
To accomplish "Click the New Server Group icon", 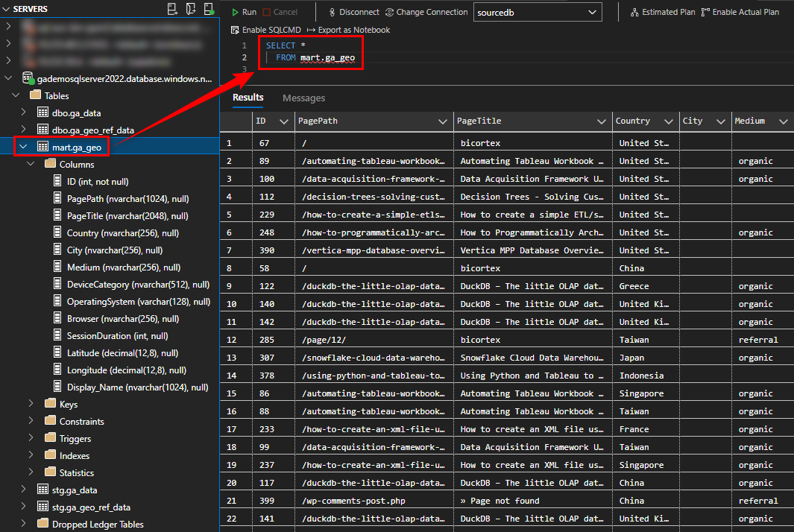I will coord(189,8).
